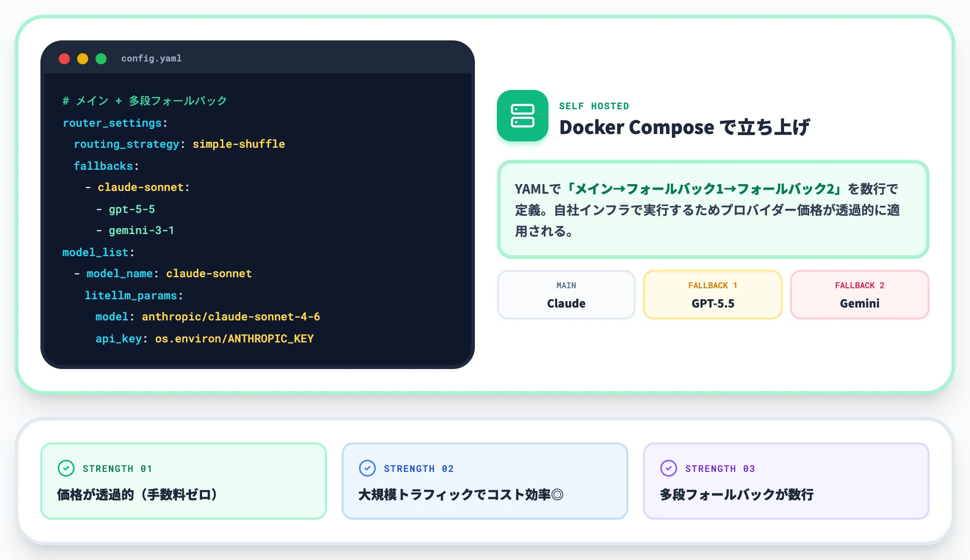Image resolution: width=970 pixels, height=560 pixels.
Task: Click the STRENGTH 01 green check icon
Action: (x=66, y=468)
